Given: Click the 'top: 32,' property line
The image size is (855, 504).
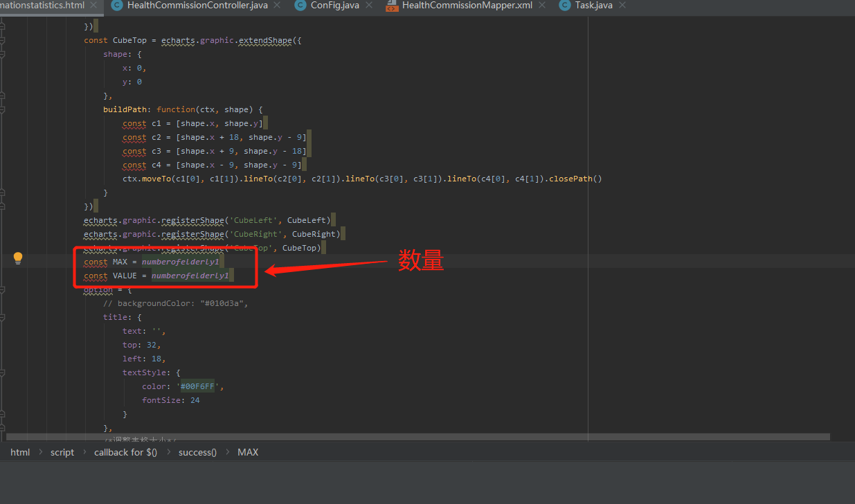Looking at the screenshot, I should (142, 345).
